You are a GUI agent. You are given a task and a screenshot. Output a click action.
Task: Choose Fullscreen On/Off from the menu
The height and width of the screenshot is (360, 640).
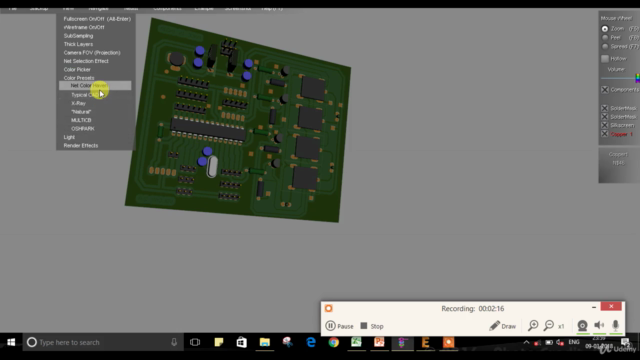[x=97, y=19]
